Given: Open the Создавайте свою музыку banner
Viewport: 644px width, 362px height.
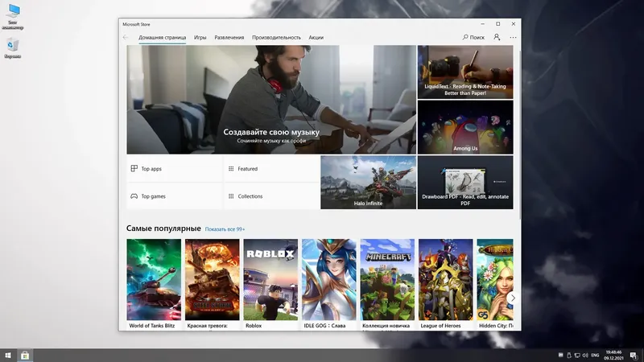Looking at the screenshot, I should point(271,100).
